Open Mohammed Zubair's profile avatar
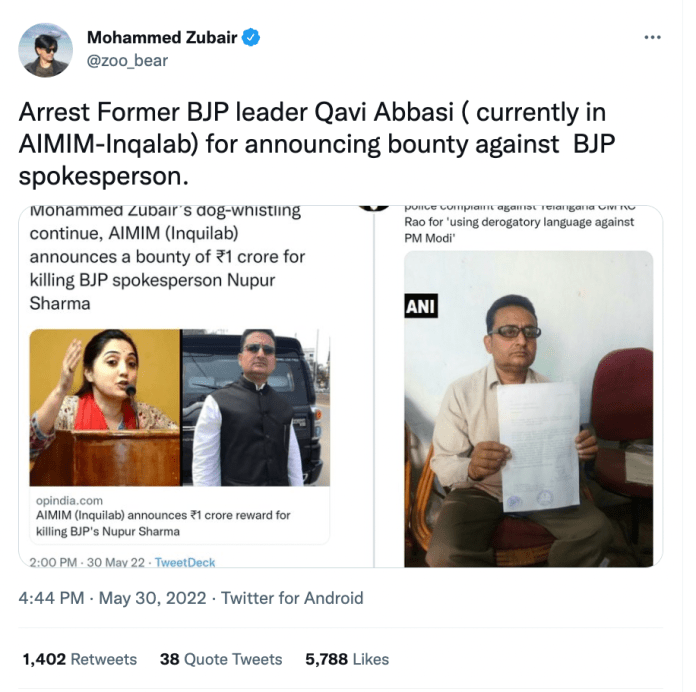 pyautogui.click(x=45, y=50)
